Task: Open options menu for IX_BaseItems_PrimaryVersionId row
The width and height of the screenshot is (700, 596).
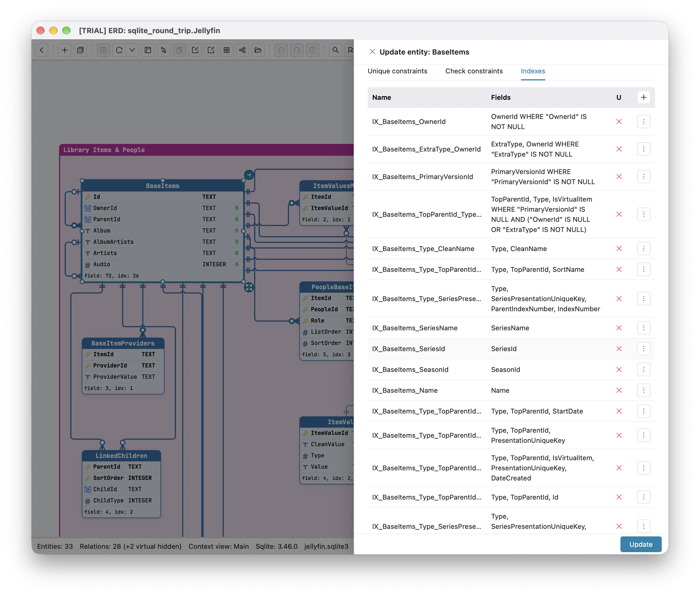Action: click(643, 177)
